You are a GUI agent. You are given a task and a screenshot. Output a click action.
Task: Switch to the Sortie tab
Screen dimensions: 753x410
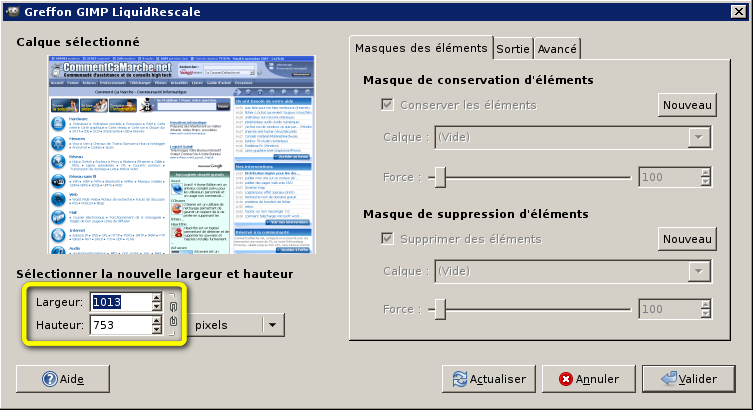pos(513,49)
